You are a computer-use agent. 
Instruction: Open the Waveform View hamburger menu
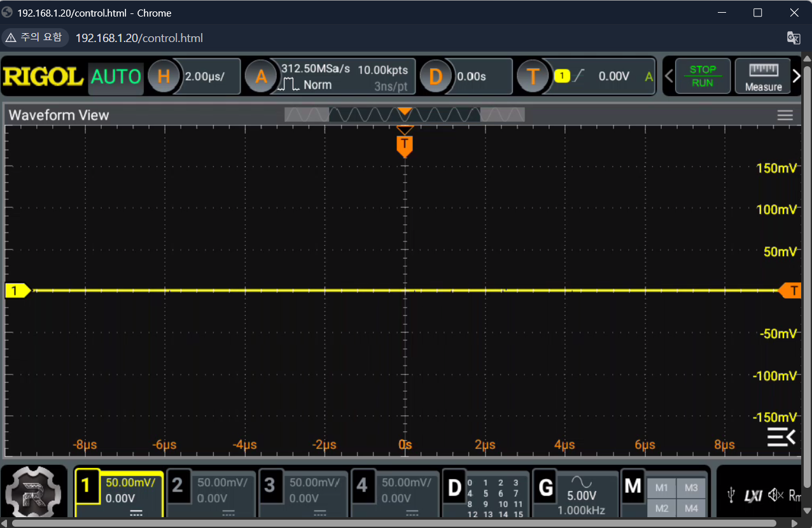[785, 115]
